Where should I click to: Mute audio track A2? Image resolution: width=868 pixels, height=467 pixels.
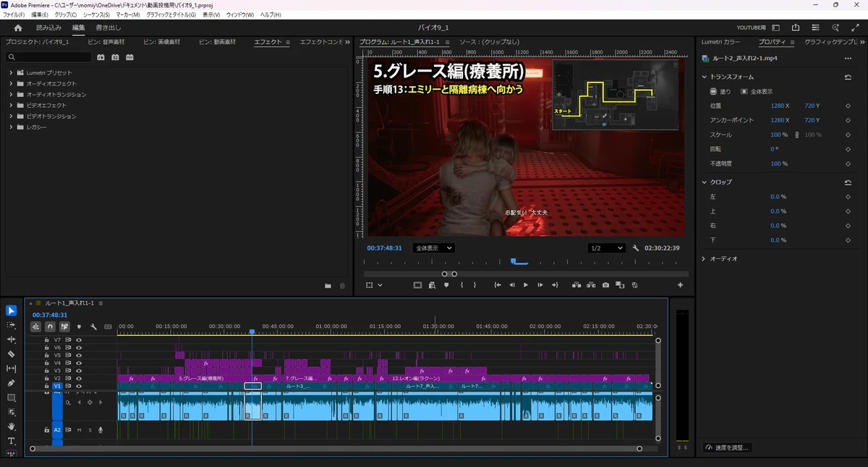click(79, 430)
